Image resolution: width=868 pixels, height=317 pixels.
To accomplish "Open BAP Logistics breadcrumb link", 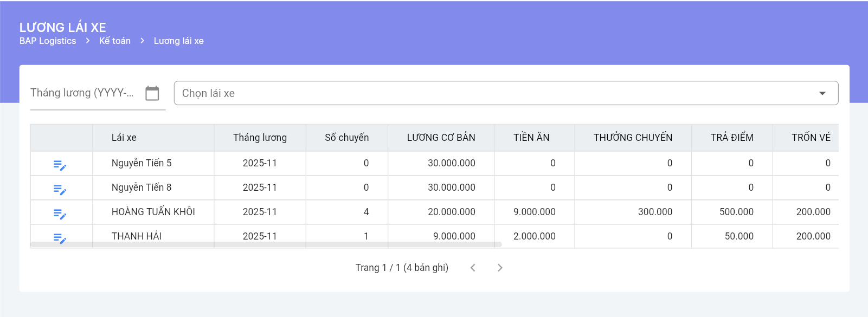I will tap(48, 41).
